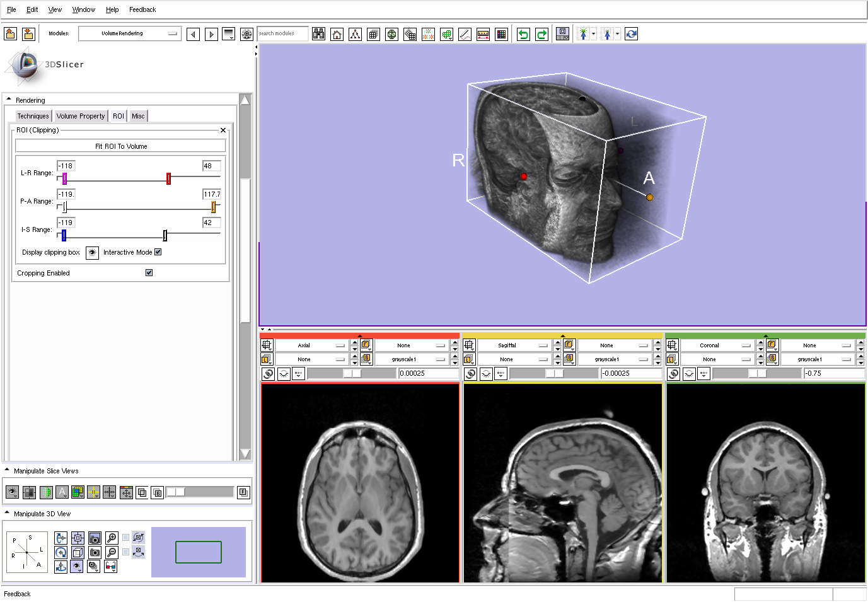Click the load scene icon at far left
The image size is (868, 602).
pos(10,34)
